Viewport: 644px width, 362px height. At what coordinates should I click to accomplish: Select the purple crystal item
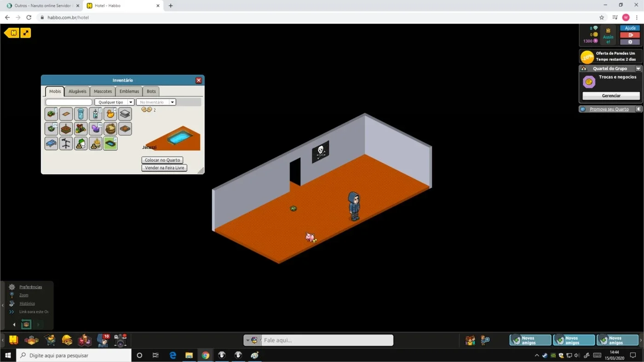[95, 129]
